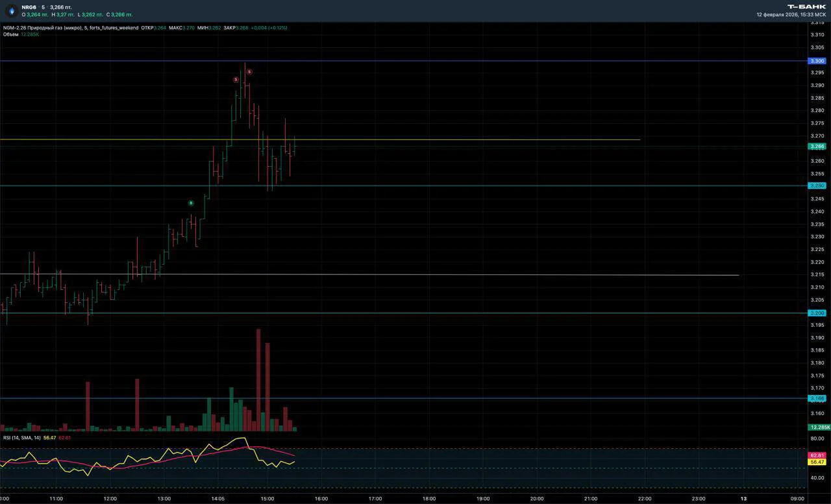Click the green 3.266 current price tag
Screen dimensions: 831x504
pos(817,147)
